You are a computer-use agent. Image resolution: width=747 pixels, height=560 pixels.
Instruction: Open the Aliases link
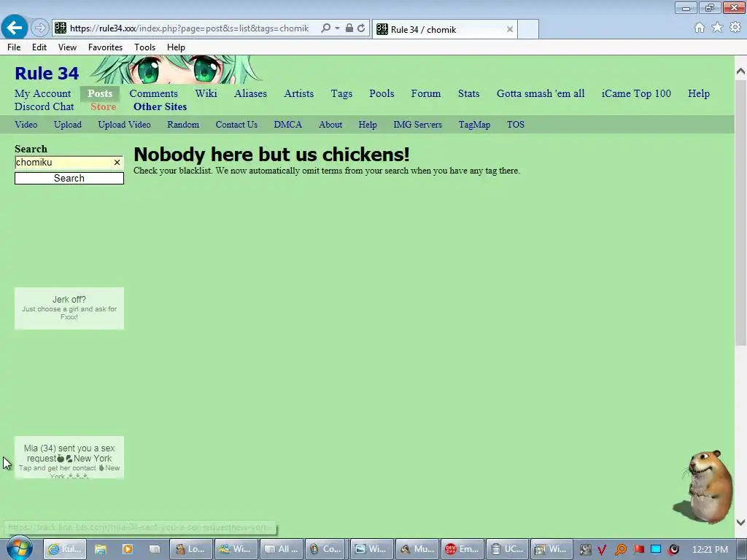251,93
